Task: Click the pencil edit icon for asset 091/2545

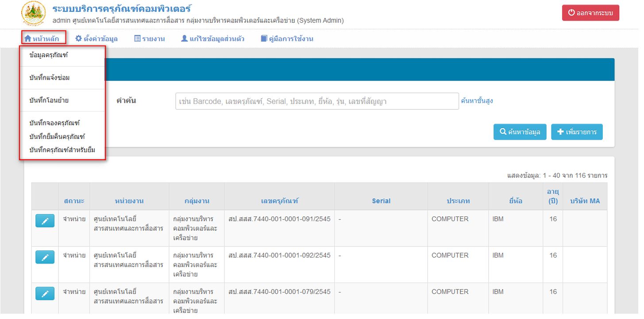Action: (45, 220)
